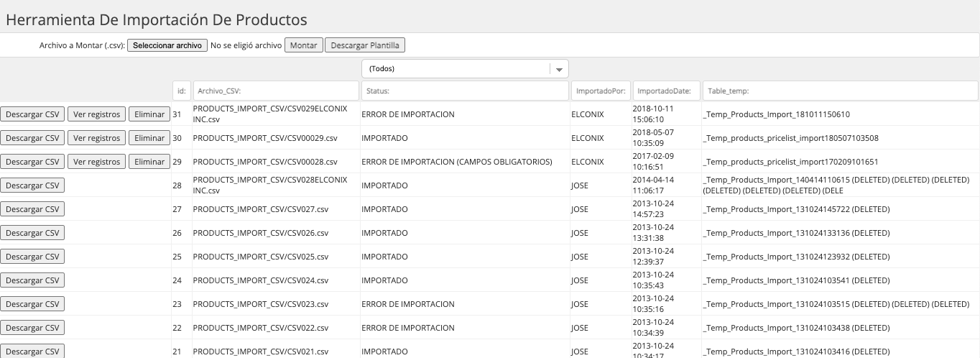Download the CSV for record 30
Screen dimensions: 980x358
(32, 138)
